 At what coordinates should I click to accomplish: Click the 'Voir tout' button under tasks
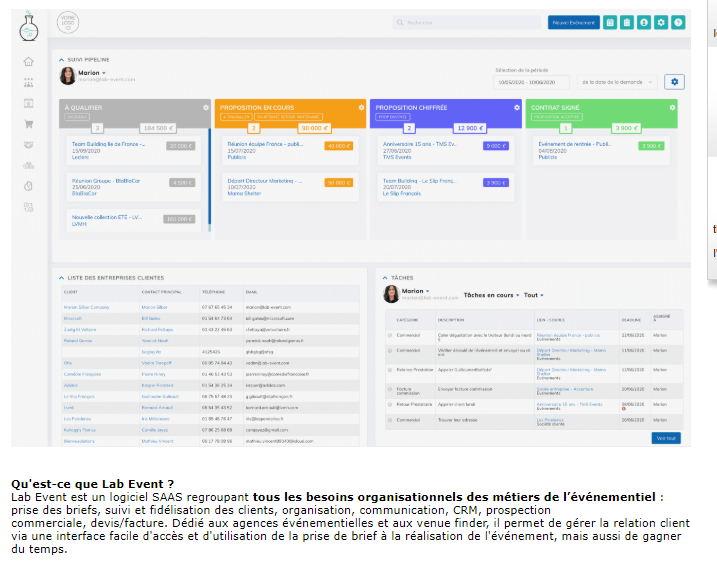click(665, 438)
